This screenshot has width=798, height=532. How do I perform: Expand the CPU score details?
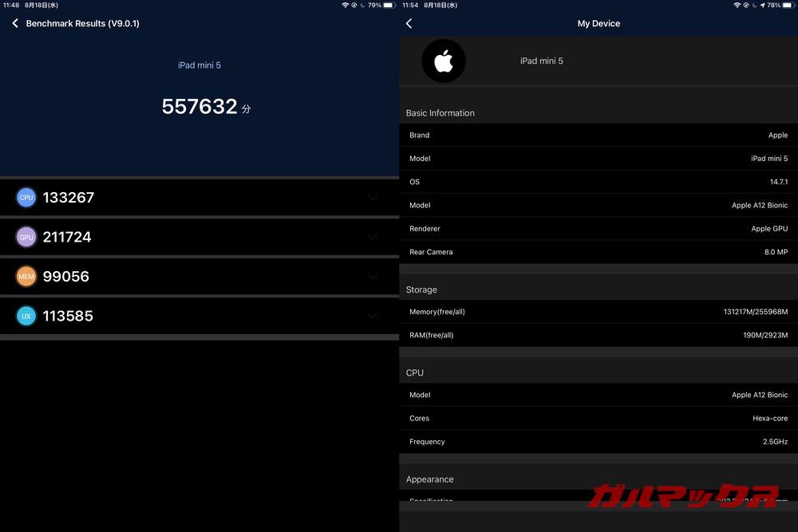point(373,197)
